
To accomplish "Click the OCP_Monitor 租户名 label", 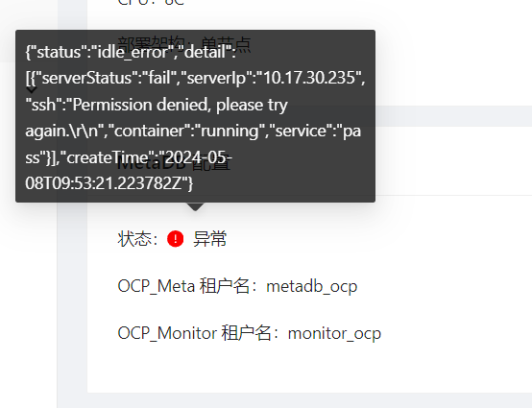I will click(x=199, y=333).
